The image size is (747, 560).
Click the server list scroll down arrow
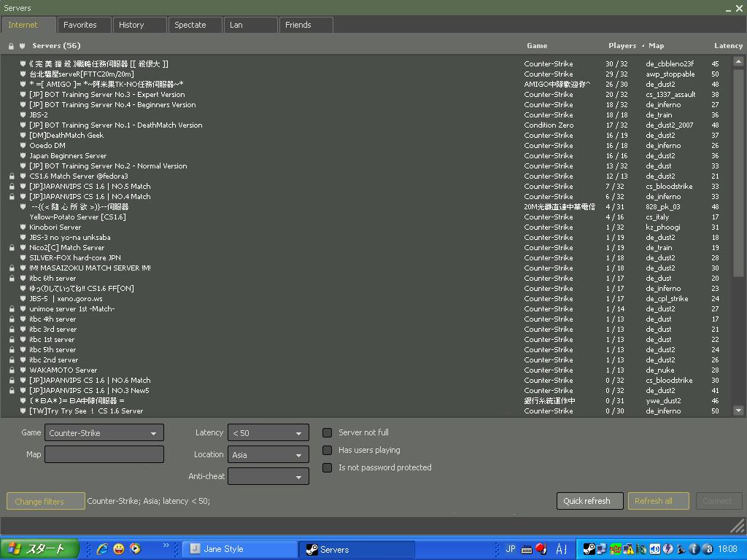tap(738, 411)
